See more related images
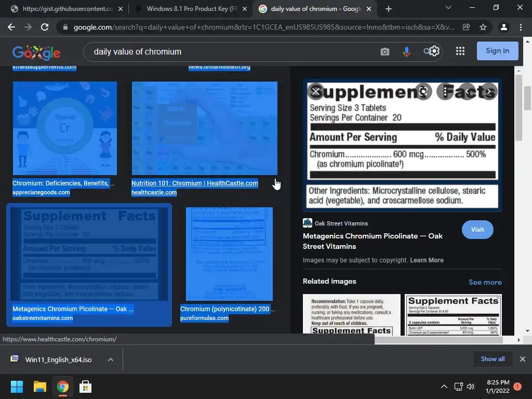The width and height of the screenshot is (532, 399). coord(485,282)
